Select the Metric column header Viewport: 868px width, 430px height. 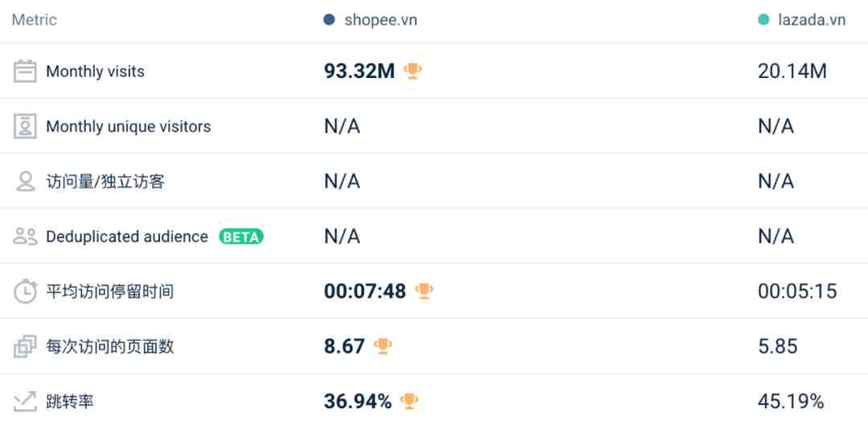coord(35,20)
